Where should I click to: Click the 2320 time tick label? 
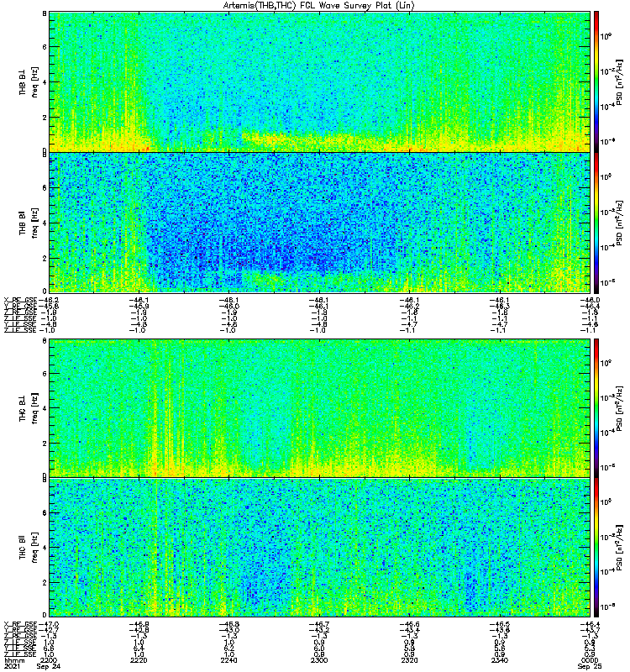click(x=409, y=660)
